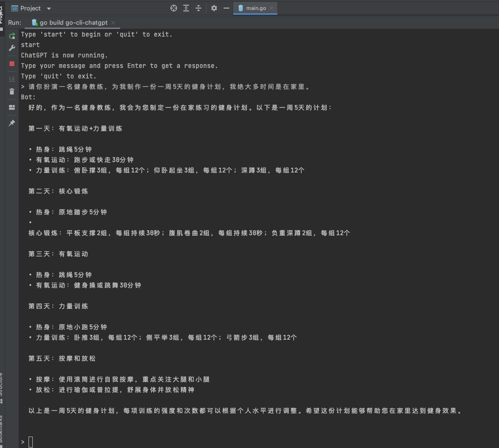Open Project panel options with the gear icon
This screenshot has width=499, height=448.
coord(214,8)
